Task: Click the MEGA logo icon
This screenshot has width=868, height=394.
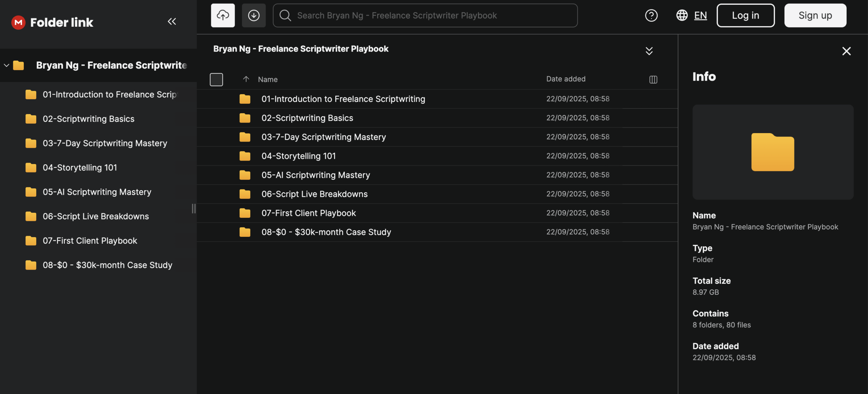Action: (x=18, y=22)
